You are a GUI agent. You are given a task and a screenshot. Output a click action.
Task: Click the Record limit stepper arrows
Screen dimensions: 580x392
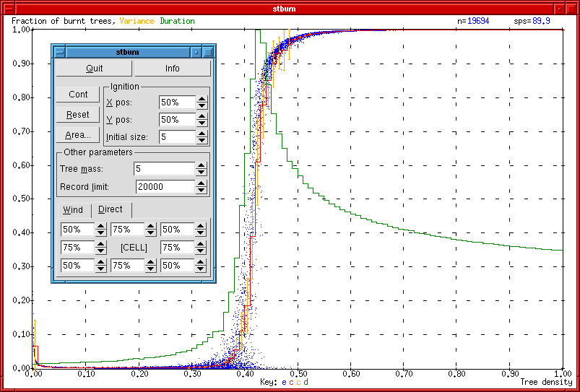(202, 187)
